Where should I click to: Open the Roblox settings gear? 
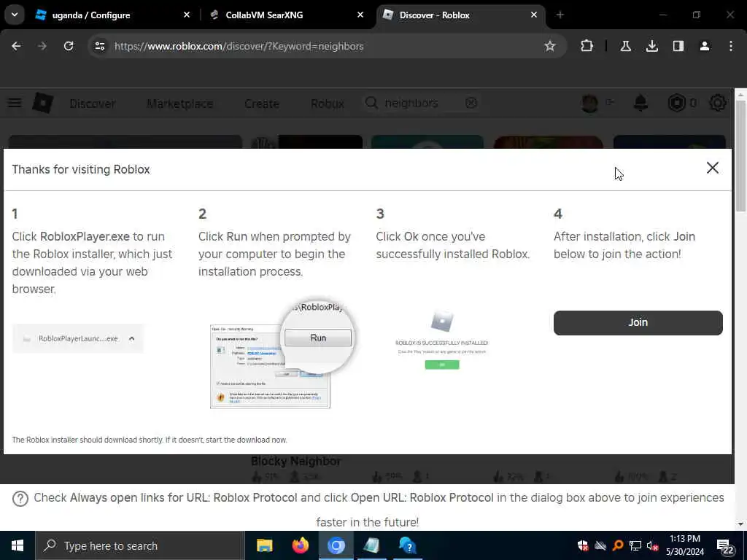[718, 103]
